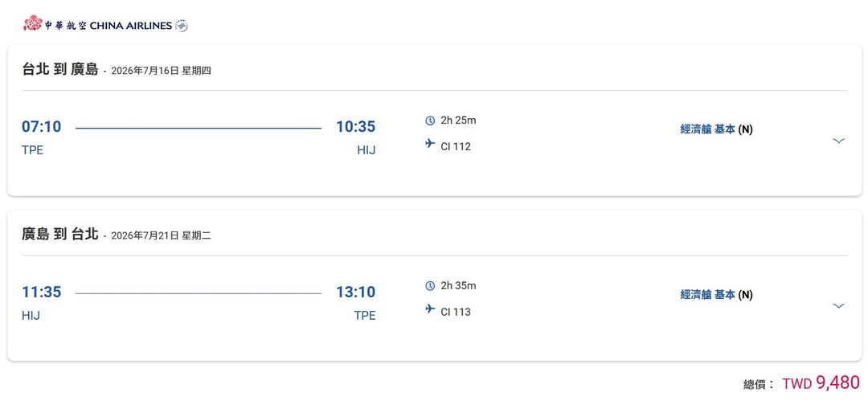
Task: Open return flight 經濟艙 基本 (N) fare link
Action: point(716,295)
